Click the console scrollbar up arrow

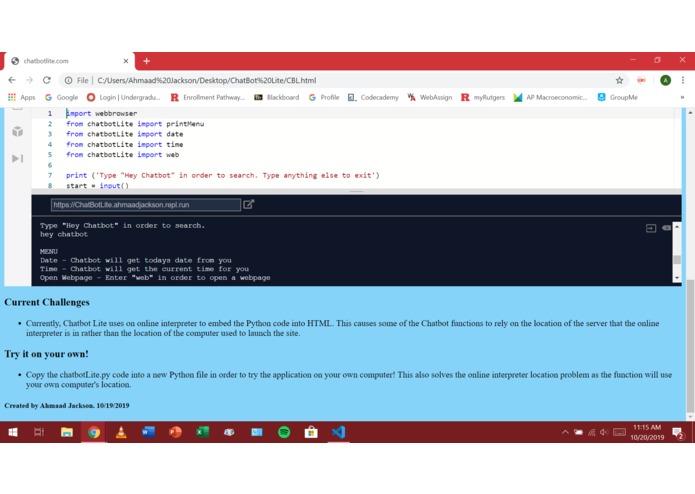pos(677,226)
